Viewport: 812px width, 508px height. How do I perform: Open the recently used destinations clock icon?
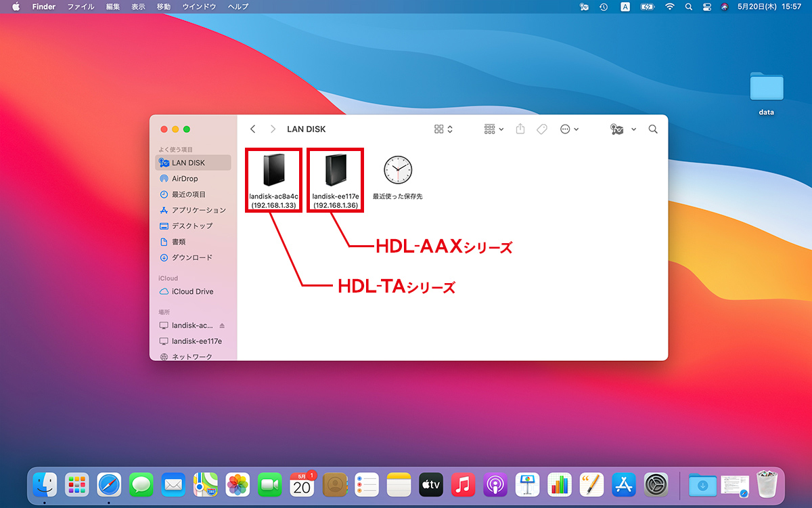[x=398, y=169]
